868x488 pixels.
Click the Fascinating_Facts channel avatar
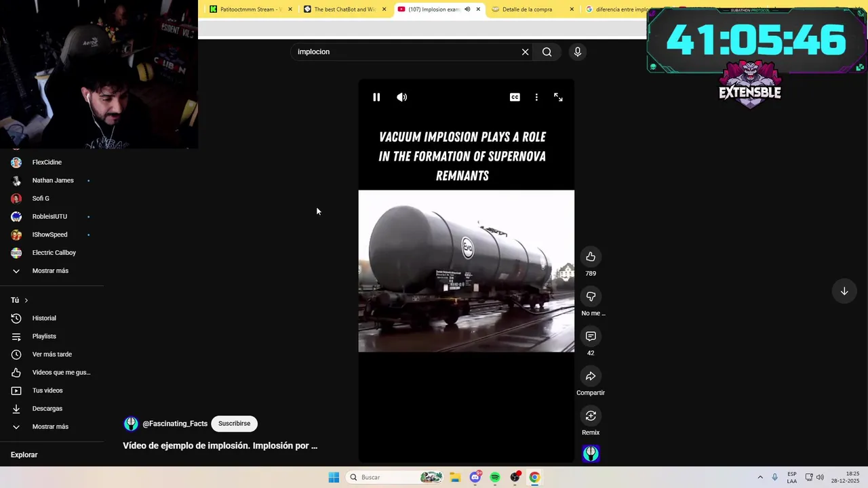tap(131, 424)
